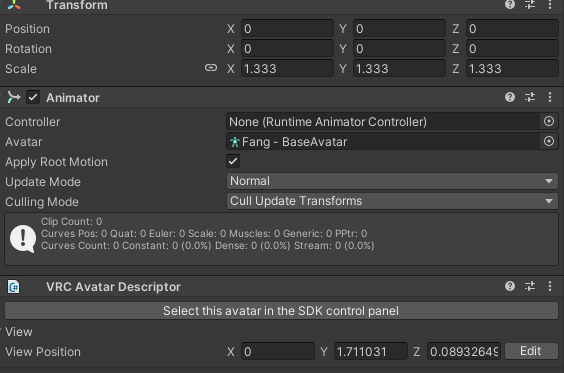This screenshot has width=564, height=373.
Task: Click the Update Mode label
Action: pyautogui.click(x=43, y=182)
